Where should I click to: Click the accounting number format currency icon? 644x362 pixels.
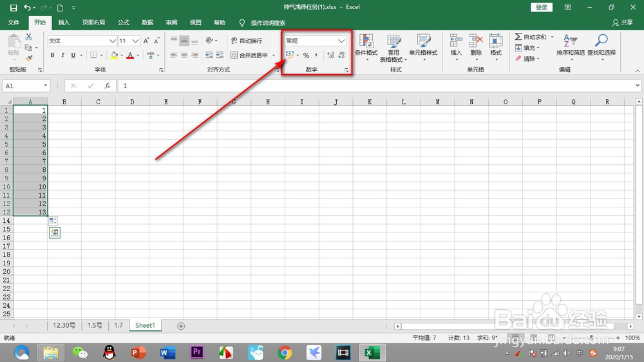point(290,55)
